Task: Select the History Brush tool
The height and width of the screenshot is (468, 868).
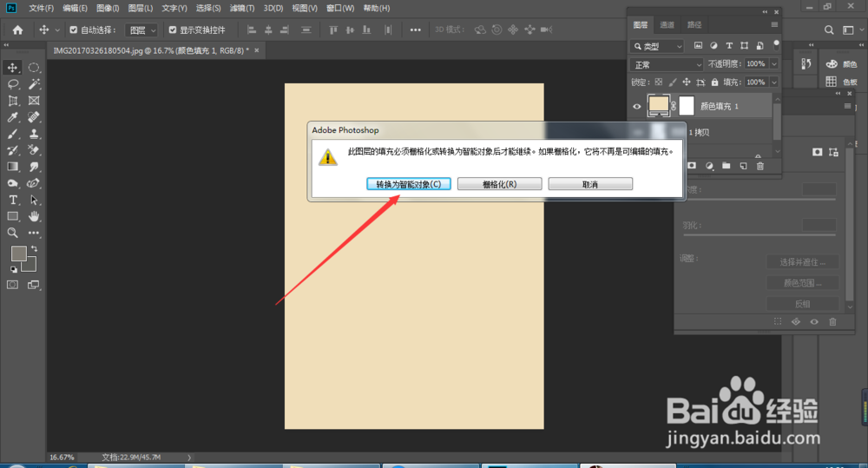Action: pyautogui.click(x=12, y=150)
